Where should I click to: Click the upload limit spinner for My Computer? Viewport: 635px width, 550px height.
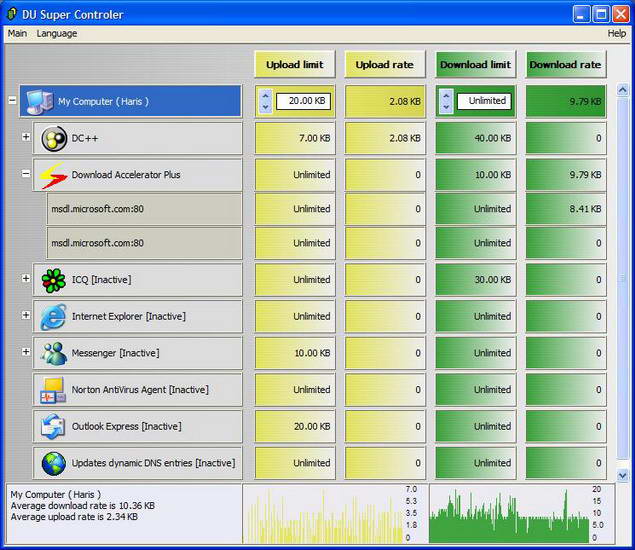click(266, 101)
